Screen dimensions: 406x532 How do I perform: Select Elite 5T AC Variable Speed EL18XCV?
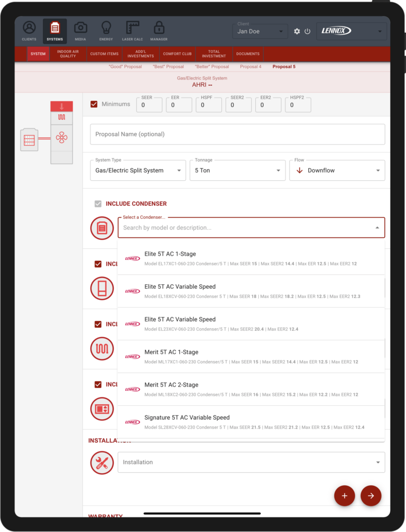pos(251,291)
